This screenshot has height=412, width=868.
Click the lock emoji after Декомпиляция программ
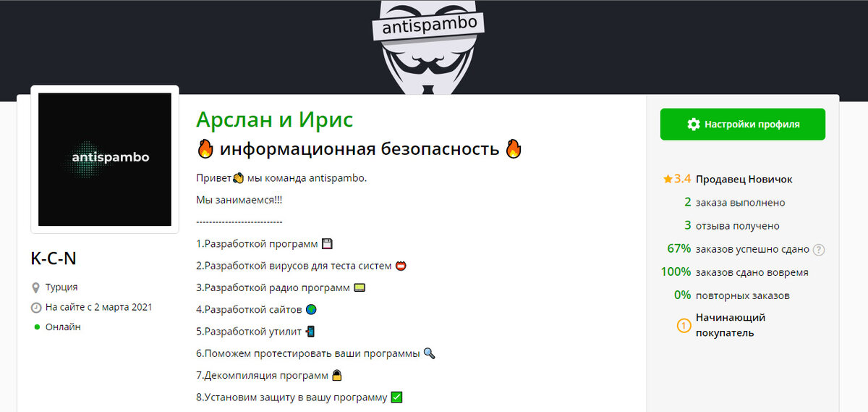336,375
